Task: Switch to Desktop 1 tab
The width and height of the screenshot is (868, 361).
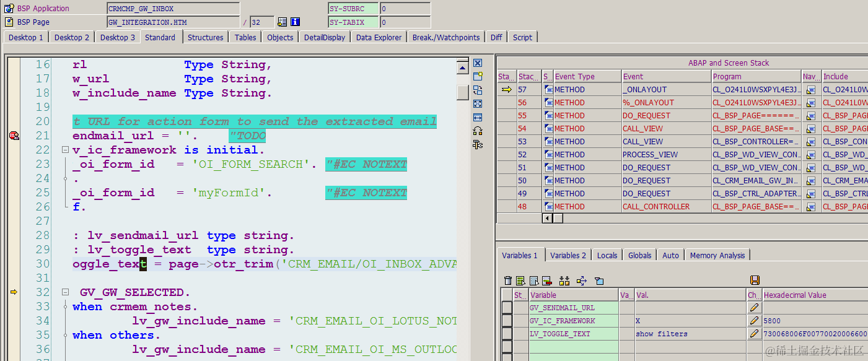Action: pyautogui.click(x=26, y=37)
